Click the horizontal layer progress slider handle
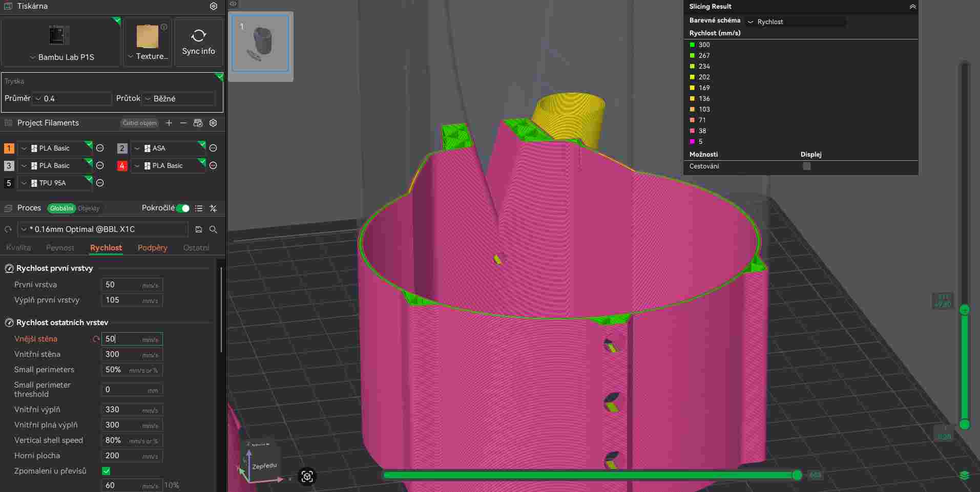The height and width of the screenshot is (492, 980). click(797, 475)
